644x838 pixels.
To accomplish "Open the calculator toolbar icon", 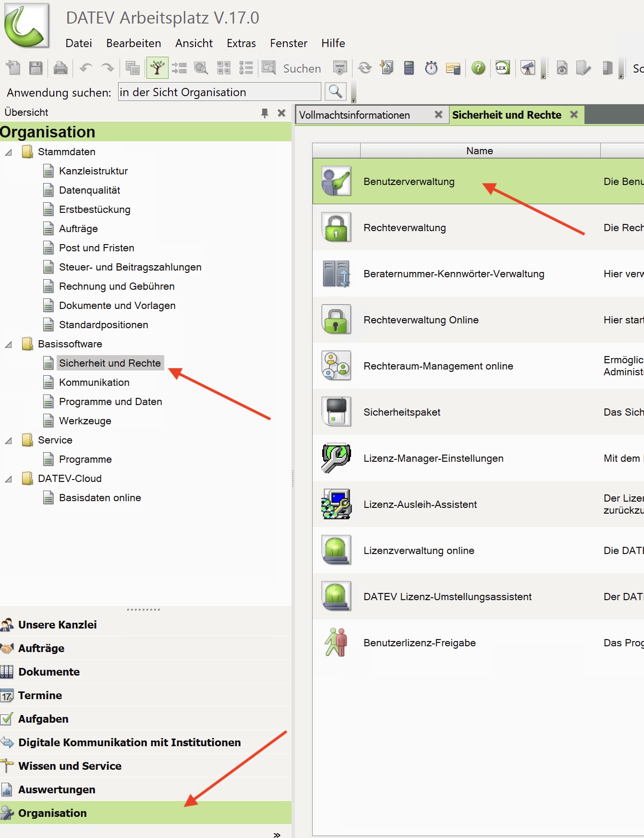I will tap(409, 68).
